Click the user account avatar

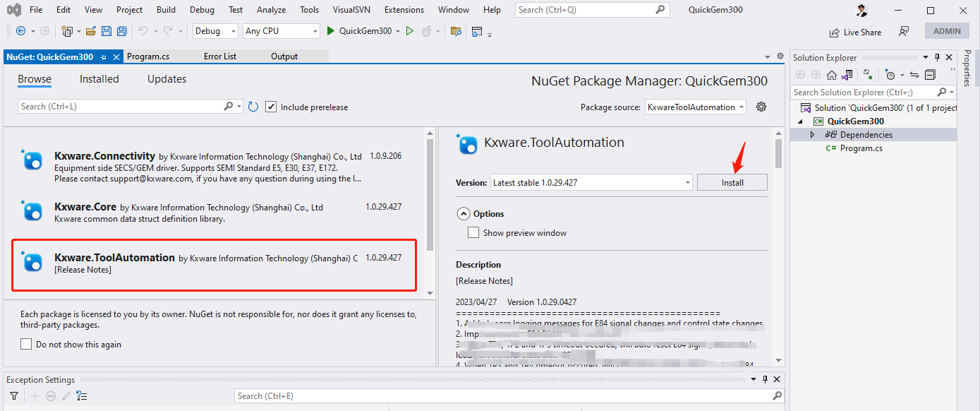(862, 11)
